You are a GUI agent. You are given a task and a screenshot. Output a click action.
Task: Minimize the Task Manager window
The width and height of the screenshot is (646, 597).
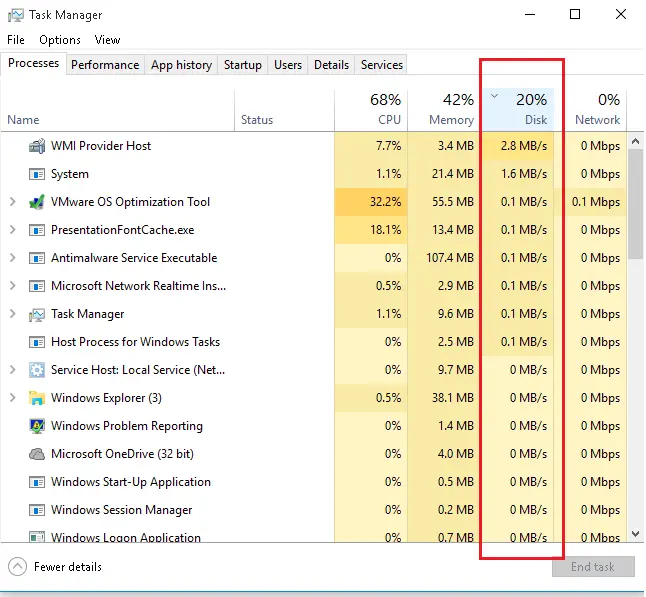point(530,14)
